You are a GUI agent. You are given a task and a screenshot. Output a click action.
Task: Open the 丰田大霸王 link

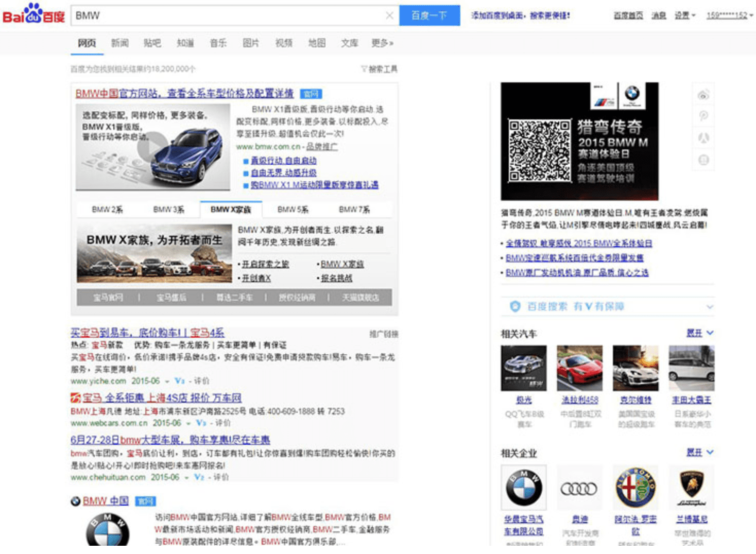coord(691,400)
